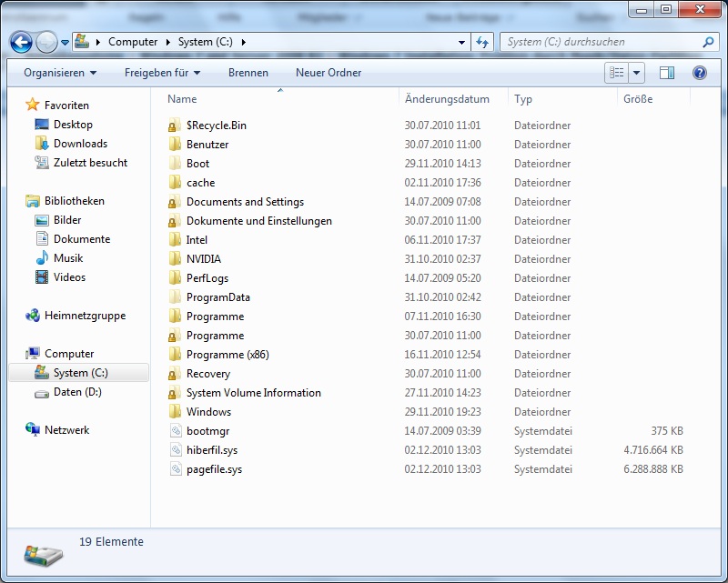
Task: Click the greyed Forward arrow button
Action: click(x=47, y=42)
